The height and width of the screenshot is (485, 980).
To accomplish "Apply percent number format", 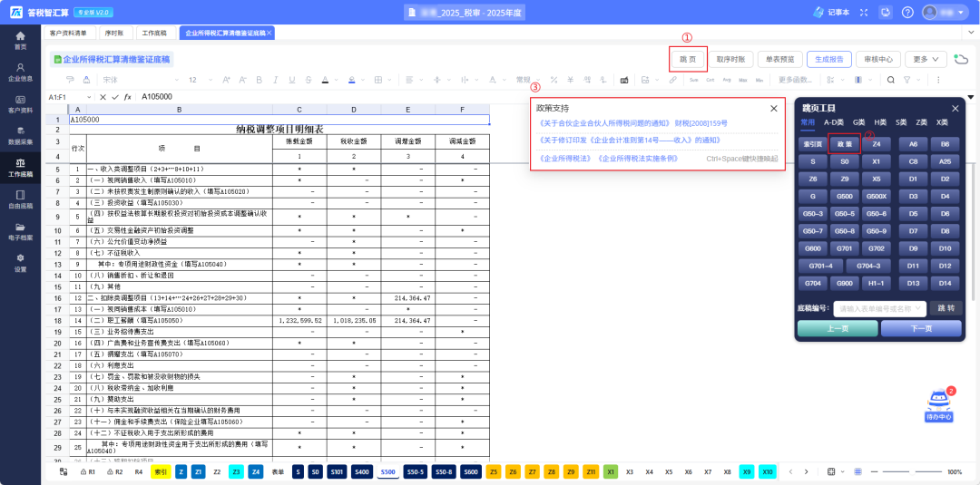I will coord(554,80).
